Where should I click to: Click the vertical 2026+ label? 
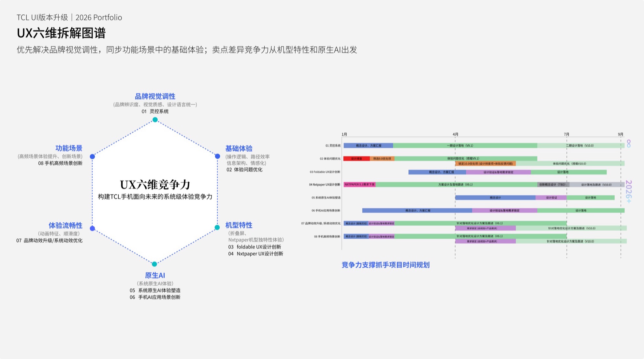pyautogui.click(x=629, y=191)
